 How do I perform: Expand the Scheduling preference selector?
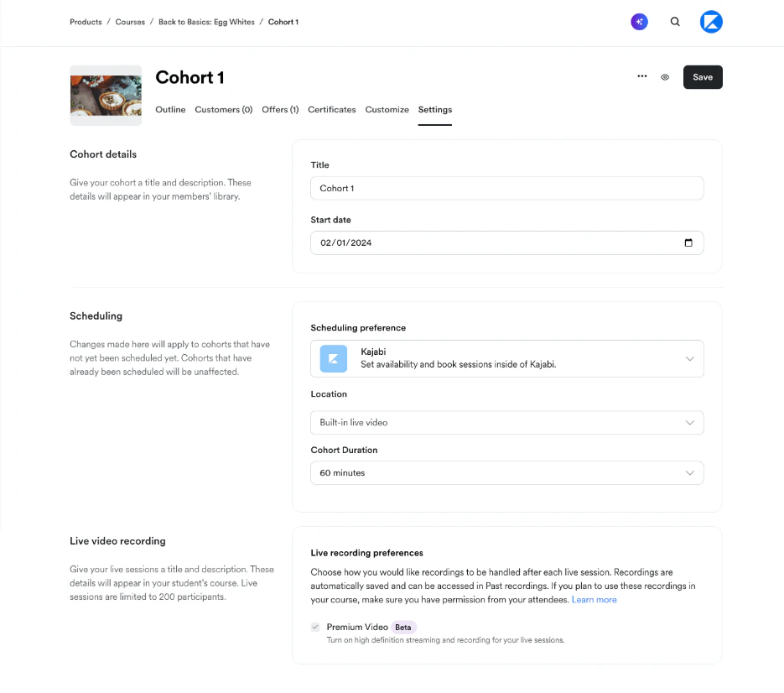[689, 358]
